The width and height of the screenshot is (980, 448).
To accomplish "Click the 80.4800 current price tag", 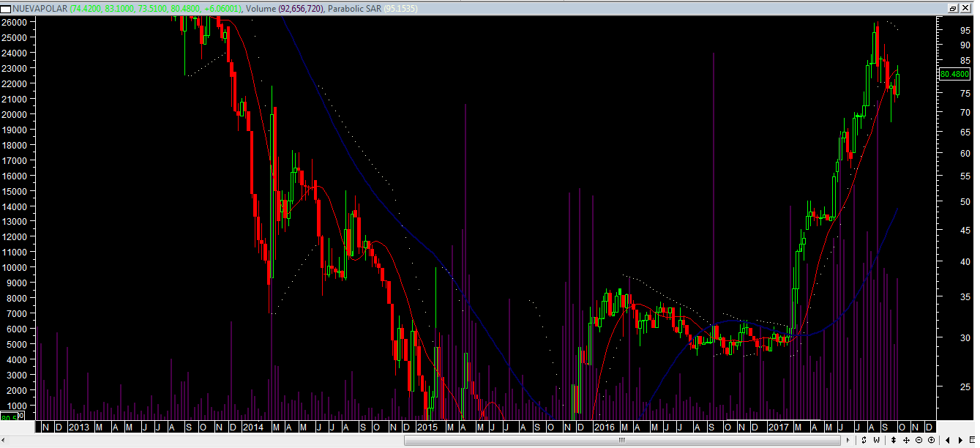I will pyautogui.click(x=954, y=74).
